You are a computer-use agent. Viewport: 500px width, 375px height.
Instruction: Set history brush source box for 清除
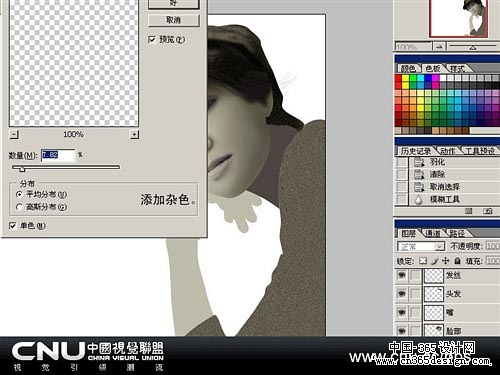pos(402,174)
